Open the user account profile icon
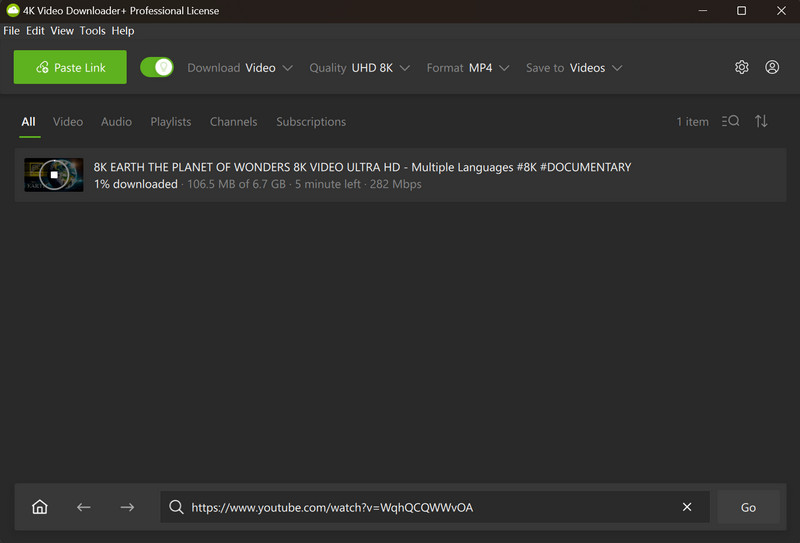This screenshot has width=800, height=543. tap(772, 67)
